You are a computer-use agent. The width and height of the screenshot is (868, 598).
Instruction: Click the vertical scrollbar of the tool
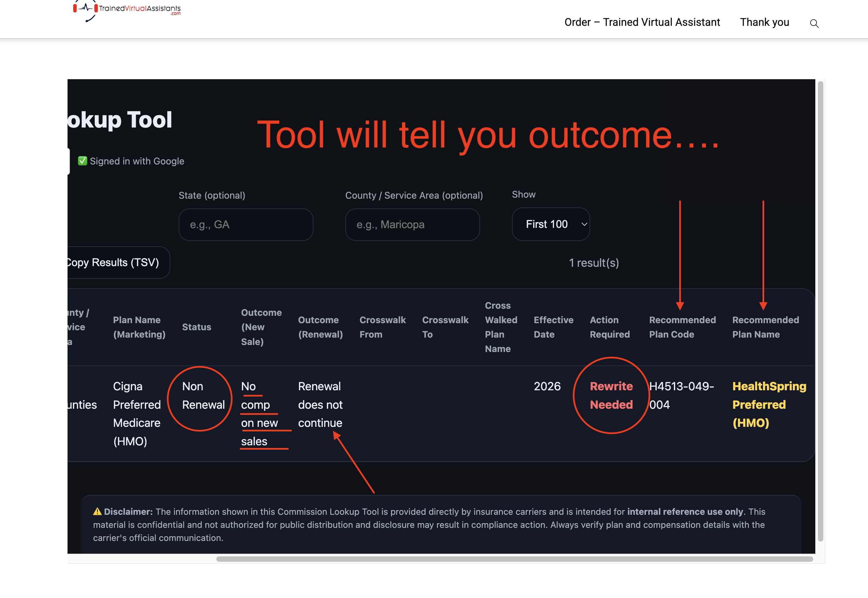coord(820,311)
